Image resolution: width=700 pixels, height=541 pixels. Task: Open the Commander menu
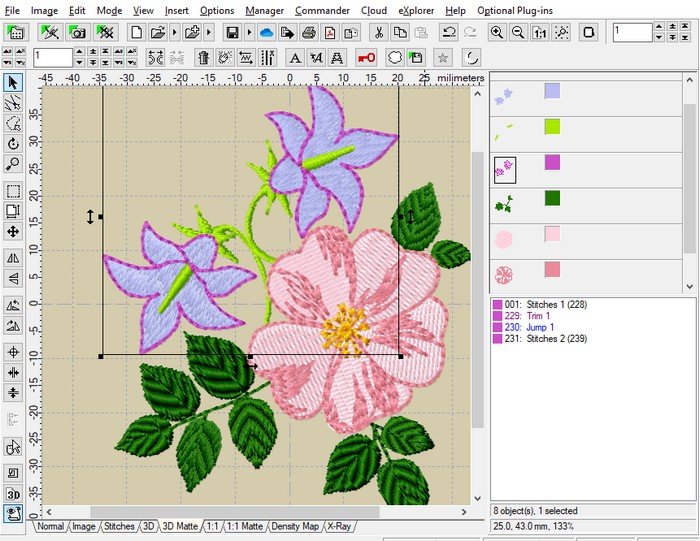[x=322, y=10]
